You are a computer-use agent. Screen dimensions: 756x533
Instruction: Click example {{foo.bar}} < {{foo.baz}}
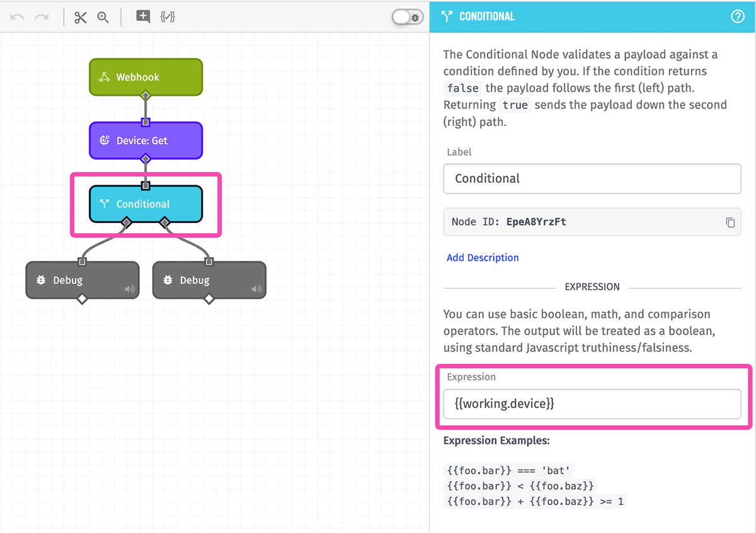tap(520, 486)
